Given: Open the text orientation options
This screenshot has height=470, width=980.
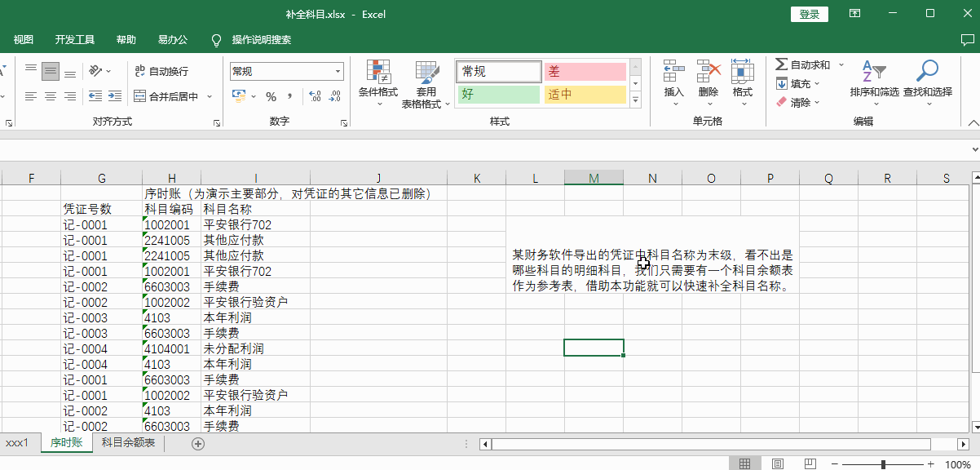Looking at the screenshot, I should [x=100, y=71].
